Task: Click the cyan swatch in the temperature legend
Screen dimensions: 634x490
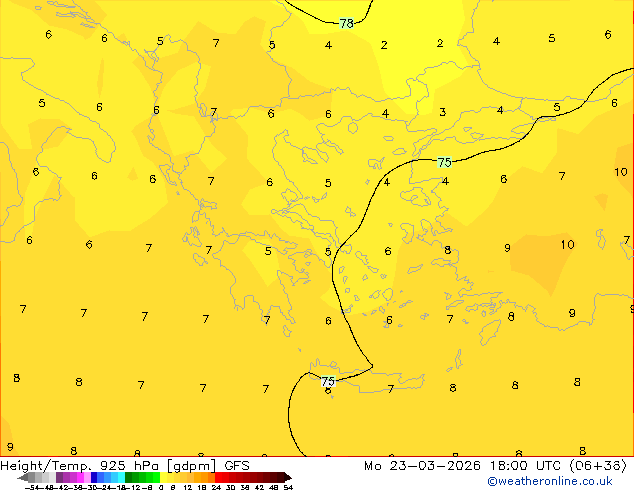Action: (121, 478)
